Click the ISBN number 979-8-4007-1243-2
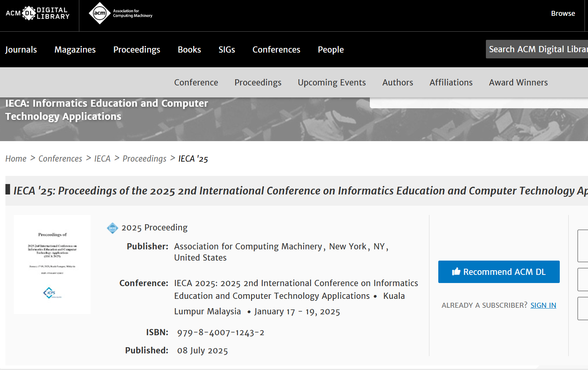Screen dimensions: 588x370 point(220,332)
